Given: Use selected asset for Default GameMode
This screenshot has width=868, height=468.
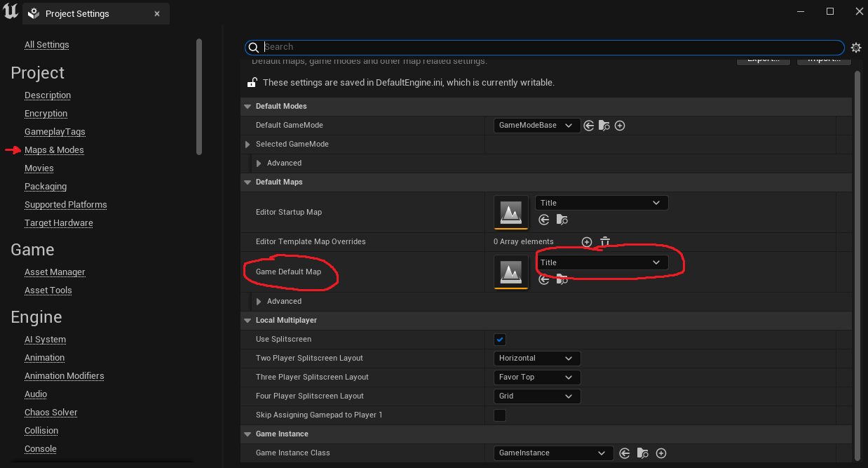Looking at the screenshot, I should pyautogui.click(x=589, y=126).
